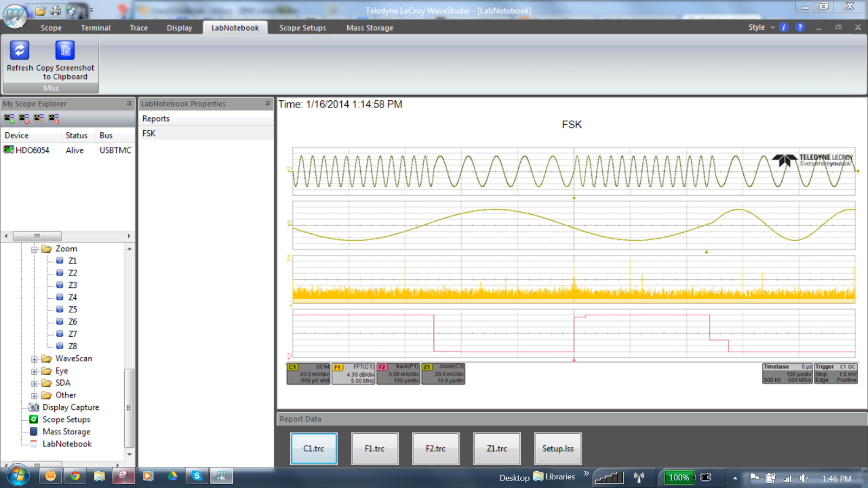Open Google Chrome from the taskbar
Viewport: 868px width, 488px height.
coord(75,476)
